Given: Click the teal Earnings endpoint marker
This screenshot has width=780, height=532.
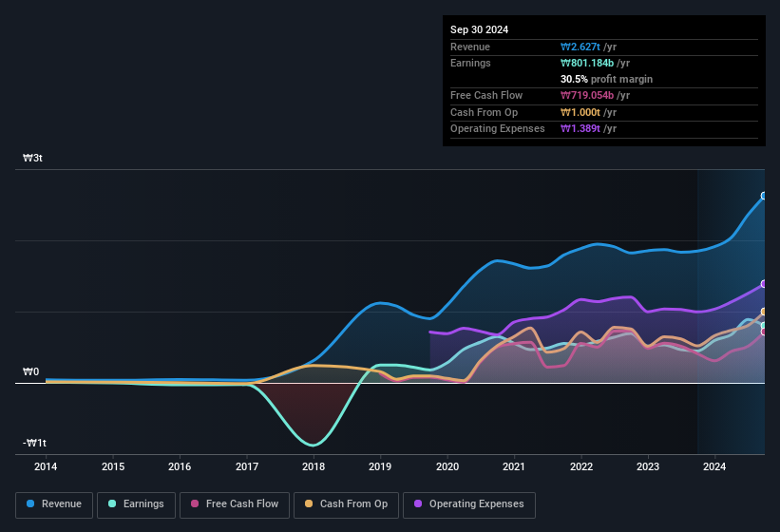Looking at the screenshot, I should (x=764, y=326).
